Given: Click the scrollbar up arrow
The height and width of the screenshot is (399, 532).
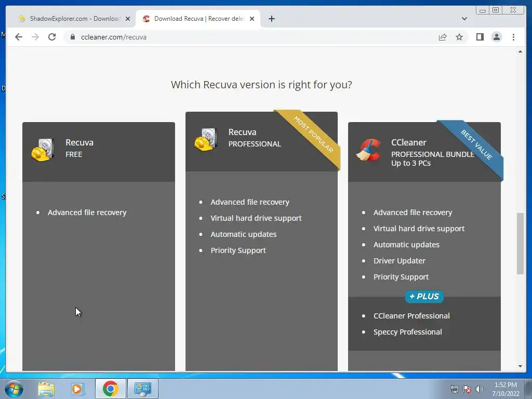Looking at the screenshot, I should (x=520, y=51).
